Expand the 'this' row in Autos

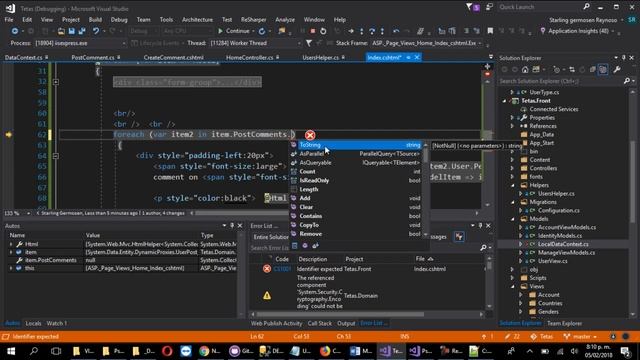tap(11, 268)
